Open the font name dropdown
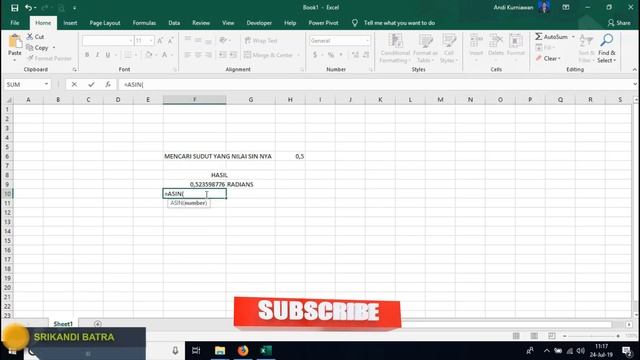Image resolution: width=640 pixels, height=360 pixels. [x=131, y=40]
